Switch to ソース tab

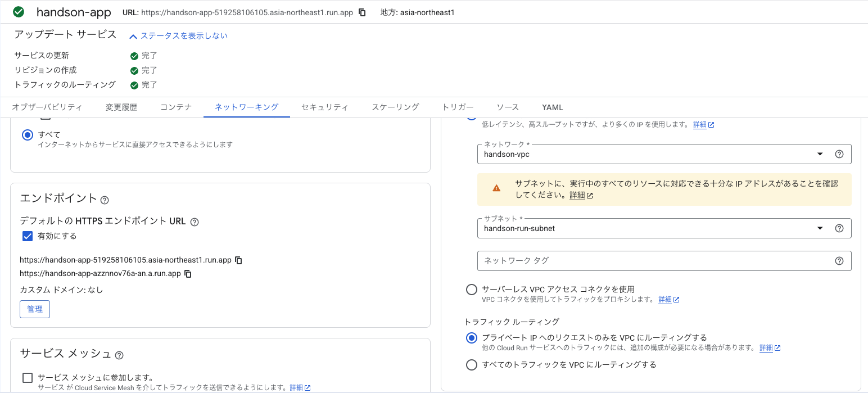508,107
